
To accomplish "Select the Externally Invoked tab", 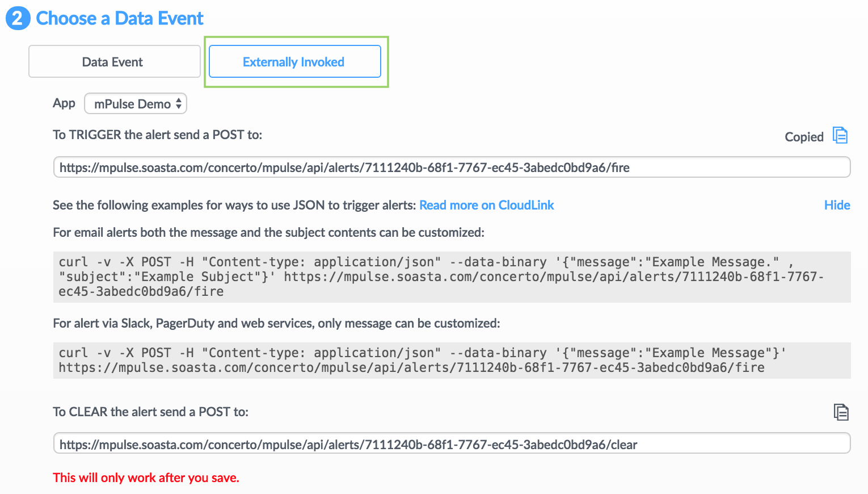I will click(295, 61).
